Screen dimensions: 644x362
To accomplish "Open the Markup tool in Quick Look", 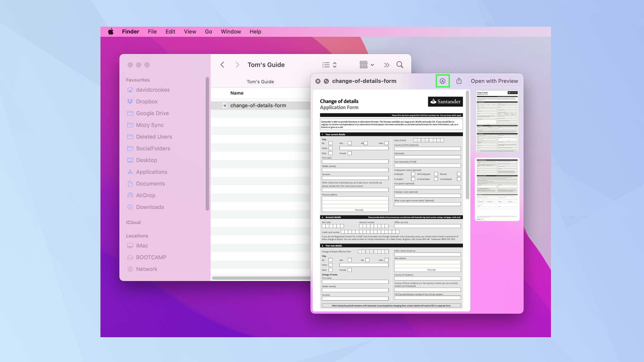I will click(x=443, y=81).
